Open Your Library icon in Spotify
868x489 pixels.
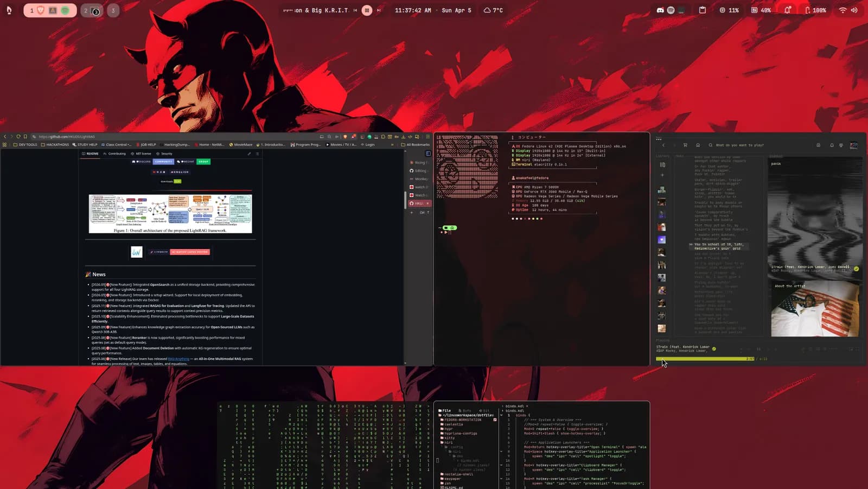click(x=662, y=164)
